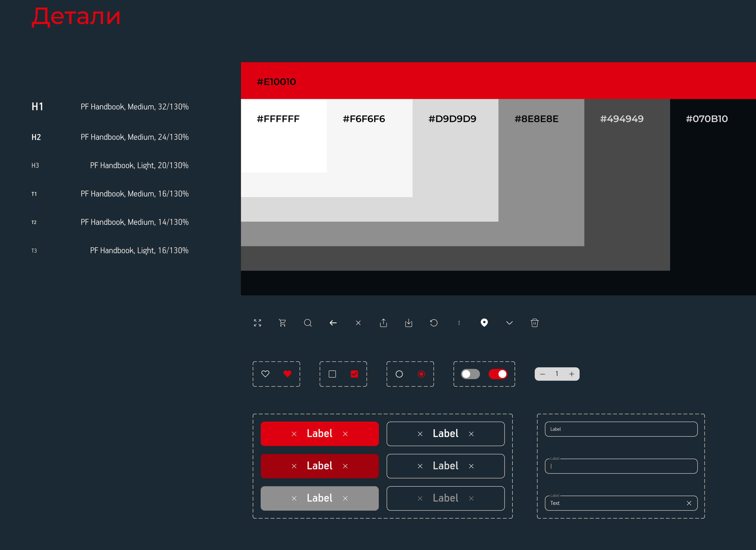The height and width of the screenshot is (550, 756).
Task: Click the share upload icon
Action: click(x=383, y=323)
